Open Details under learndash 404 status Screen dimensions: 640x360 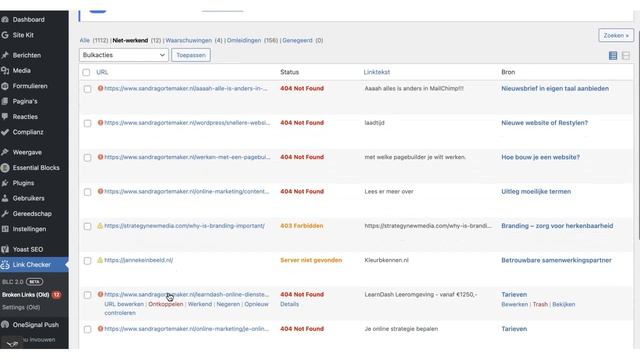[x=289, y=304]
